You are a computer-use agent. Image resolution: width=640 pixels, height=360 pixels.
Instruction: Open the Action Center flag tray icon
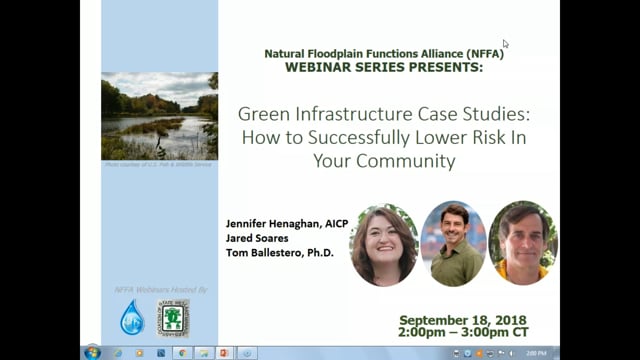click(501, 353)
